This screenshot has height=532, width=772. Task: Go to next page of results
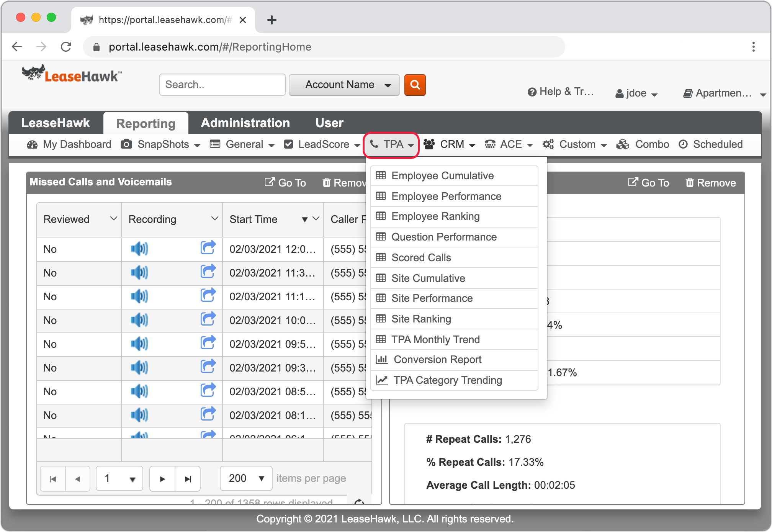click(162, 479)
